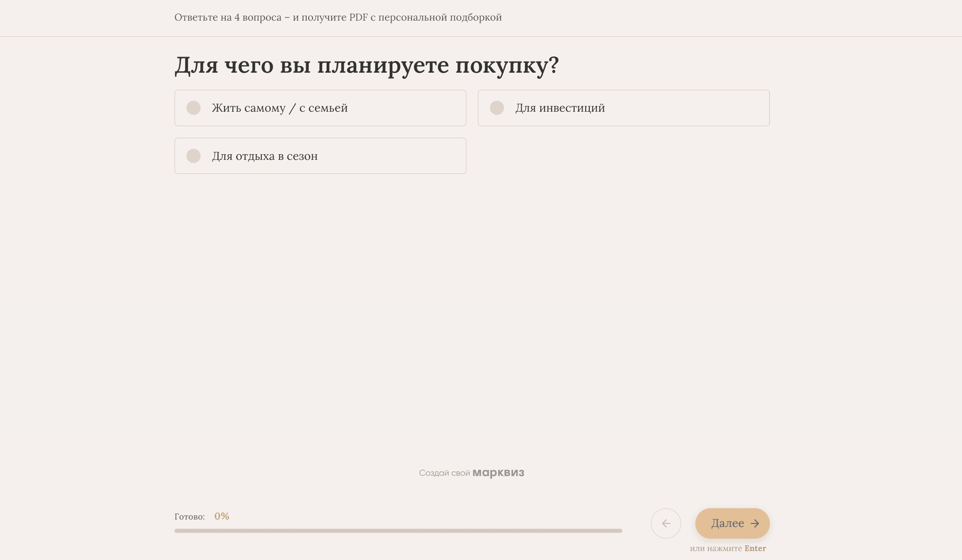962x560 pixels.
Task: Click the word 'PDF' in the header
Action: coord(358,18)
